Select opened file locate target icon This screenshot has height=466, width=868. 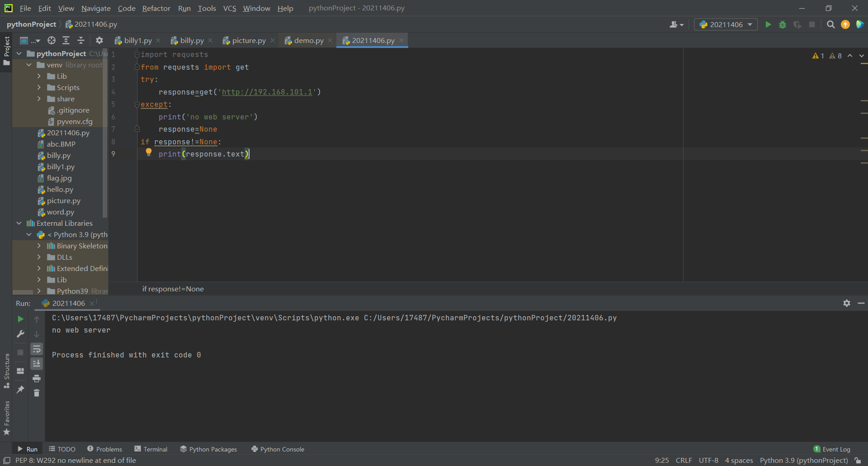tap(52, 40)
